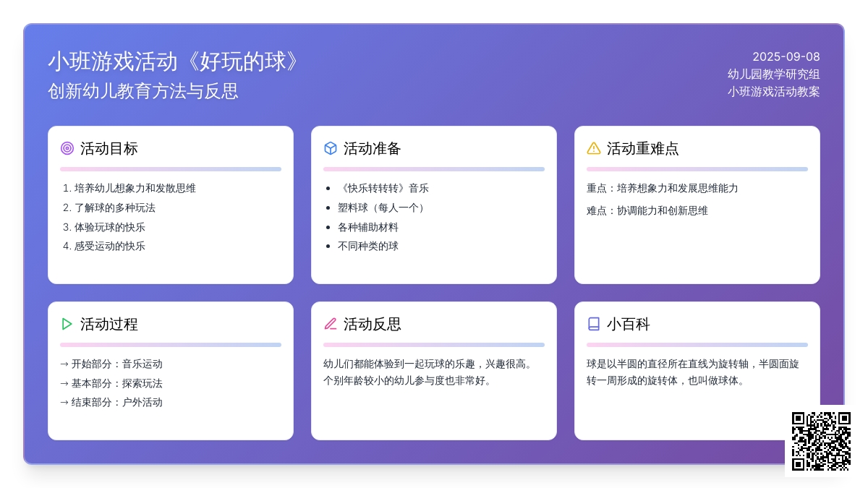The width and height of the screenshot is (868, 488).
Task: Click bullet 《快乐转转转》音乐
Action: tap(383, 188)
